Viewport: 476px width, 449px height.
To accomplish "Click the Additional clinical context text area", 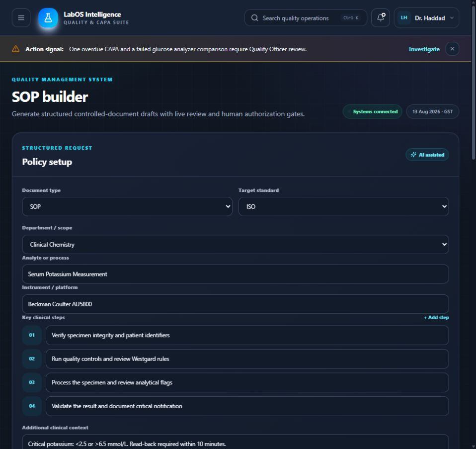I will pos(236,442).
